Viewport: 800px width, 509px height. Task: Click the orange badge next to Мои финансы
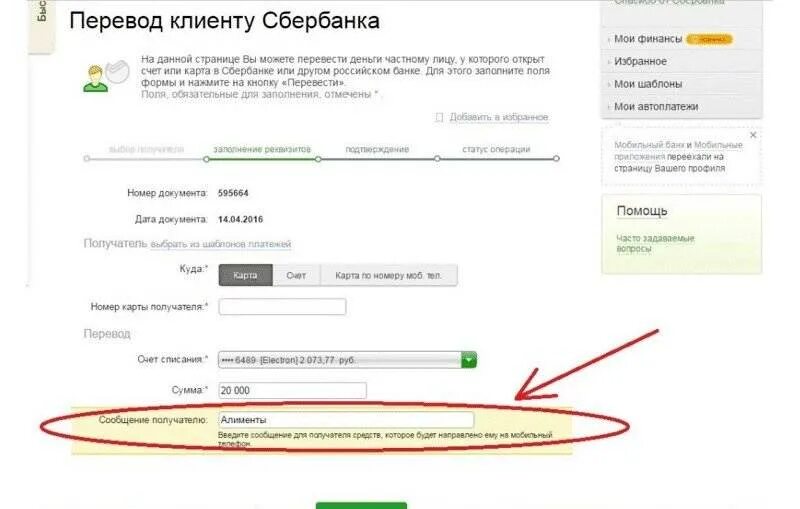[709, 39]
